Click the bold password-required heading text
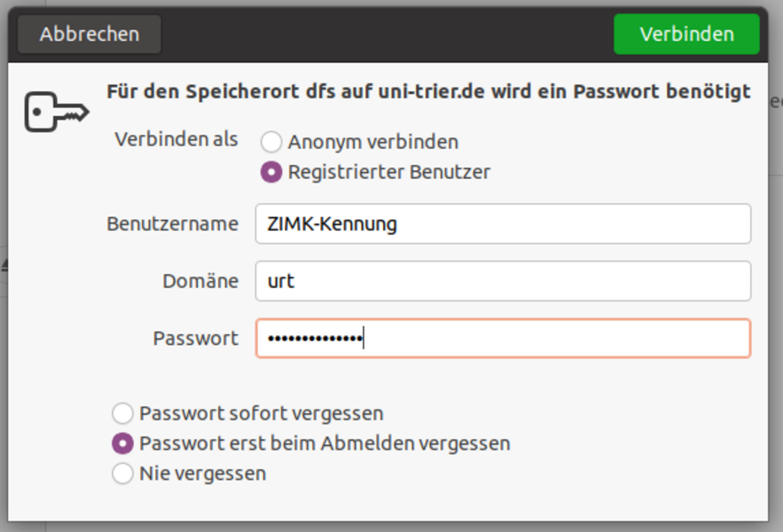This screenshot has width=783, height=532. pyautogui.click(x=428, y=91)
